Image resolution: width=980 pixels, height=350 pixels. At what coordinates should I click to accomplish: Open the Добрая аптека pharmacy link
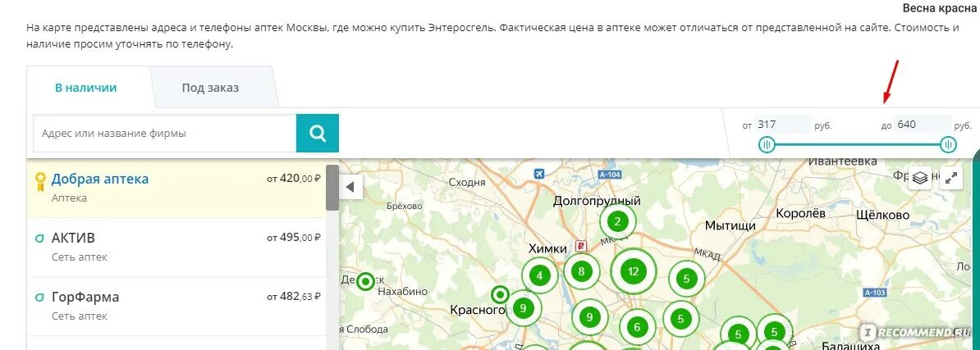click(100, 179)
